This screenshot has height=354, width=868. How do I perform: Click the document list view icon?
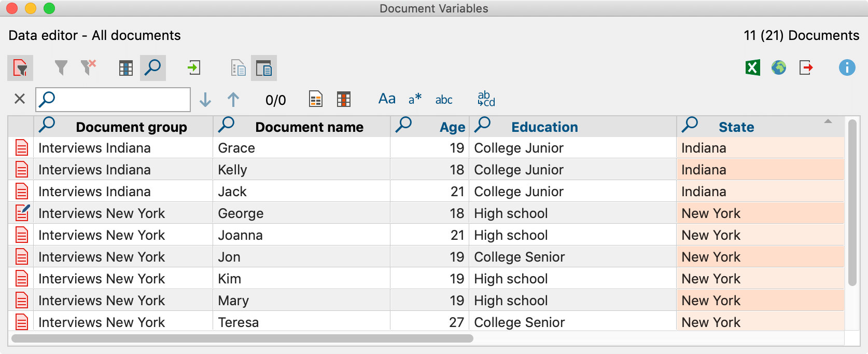pyautogui.click(x=238, y=68)
